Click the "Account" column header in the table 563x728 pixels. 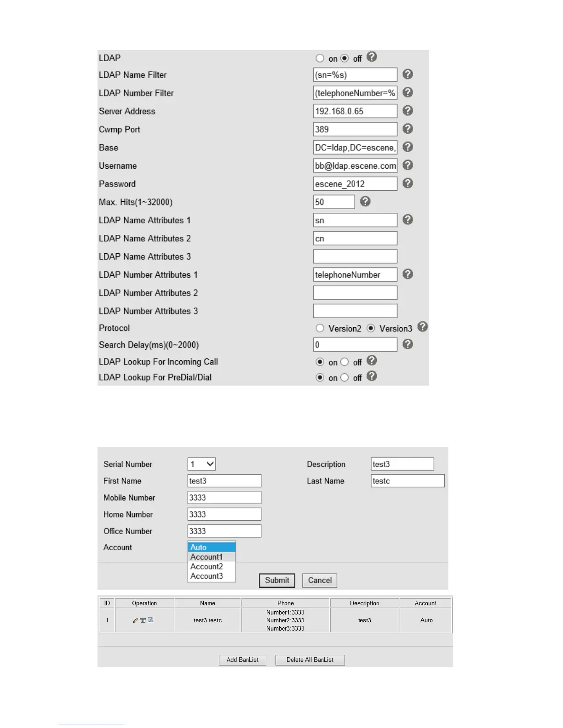coord(425,603)
